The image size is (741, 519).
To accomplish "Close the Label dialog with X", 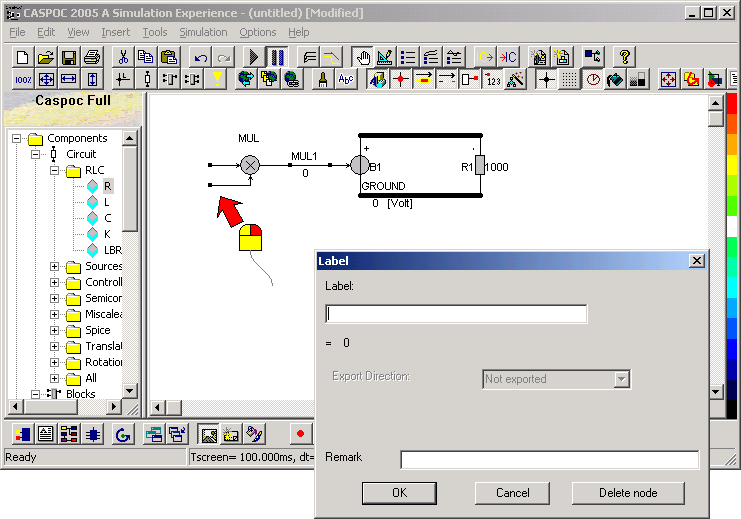I will coord(697,261).
